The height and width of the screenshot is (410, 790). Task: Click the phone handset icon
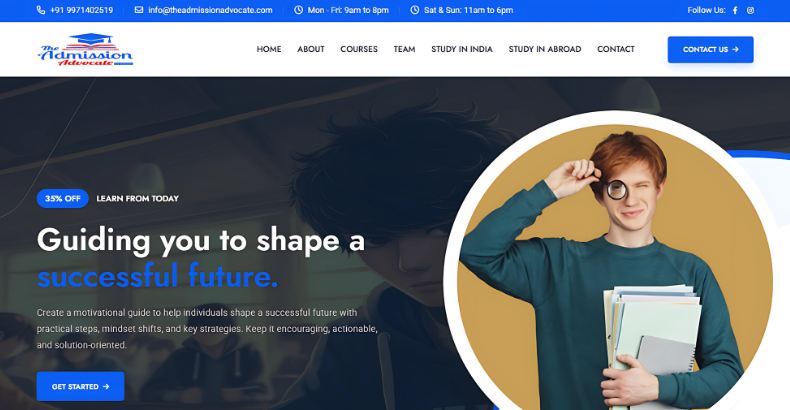tap(41, 10)
